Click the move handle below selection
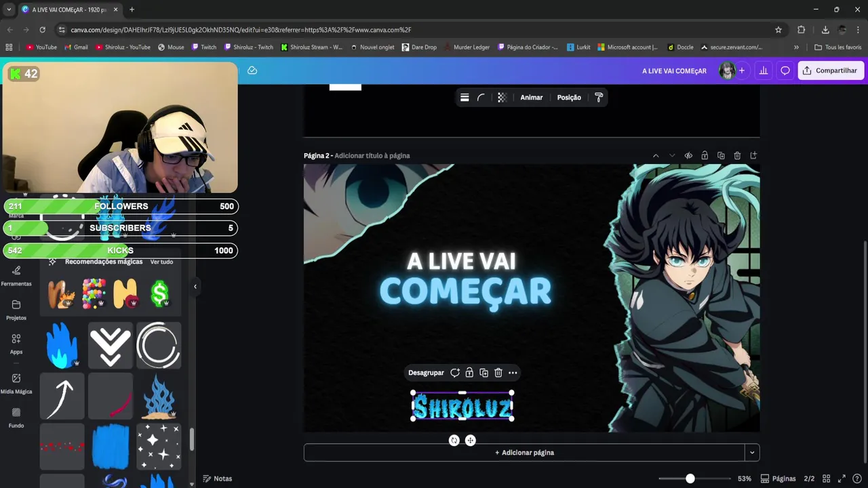The height and width of the screenshot is (488, 868). click(470, 441)
